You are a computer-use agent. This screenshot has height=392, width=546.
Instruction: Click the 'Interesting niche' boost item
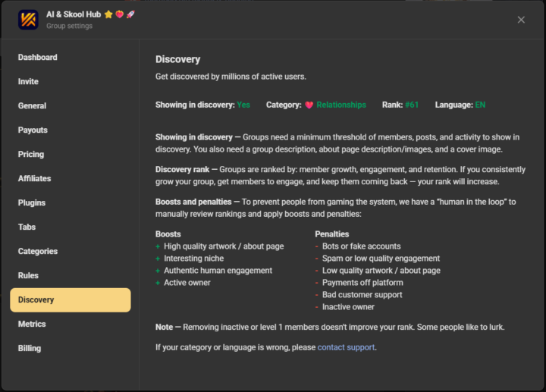coord(194,259)
